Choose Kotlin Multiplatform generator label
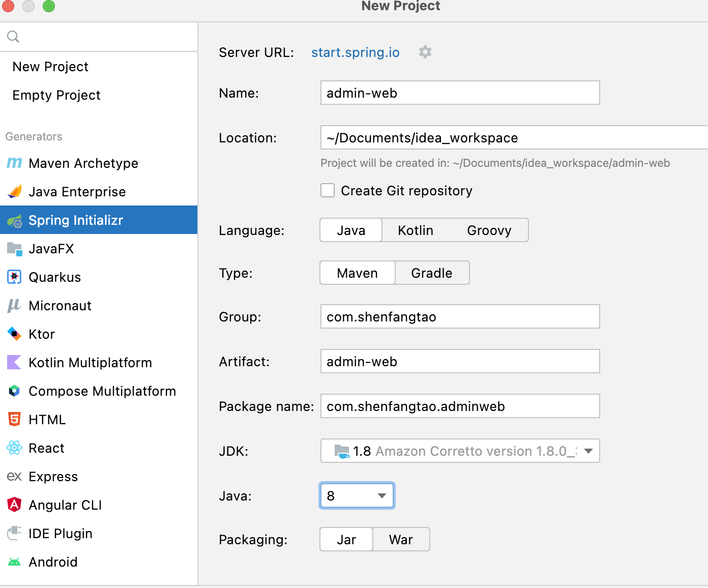Image resolution: width=708 pixels, height=588 pixels. (91, 363)
